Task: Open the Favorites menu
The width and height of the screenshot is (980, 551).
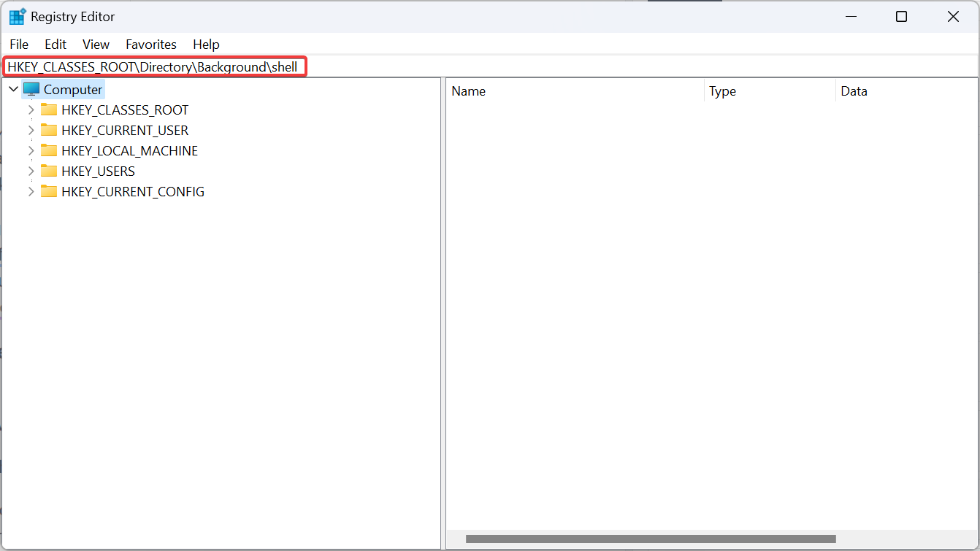Action: click(151, 45)
